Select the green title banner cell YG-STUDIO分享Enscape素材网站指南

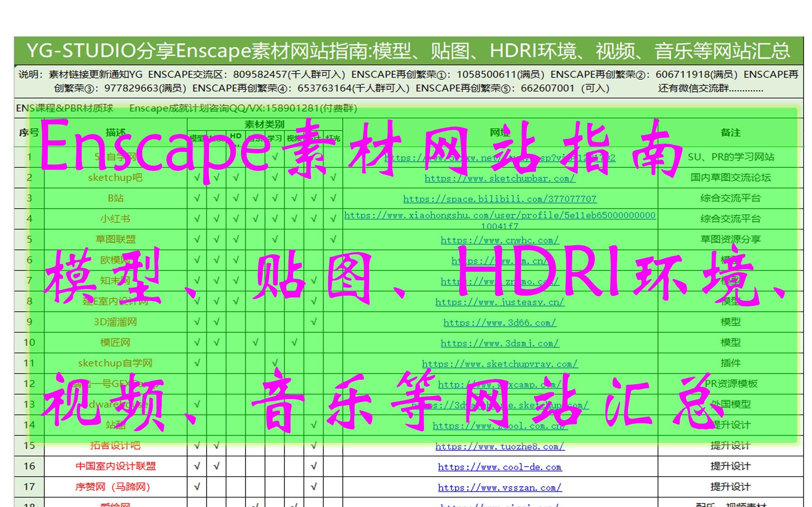click(409, 51)
